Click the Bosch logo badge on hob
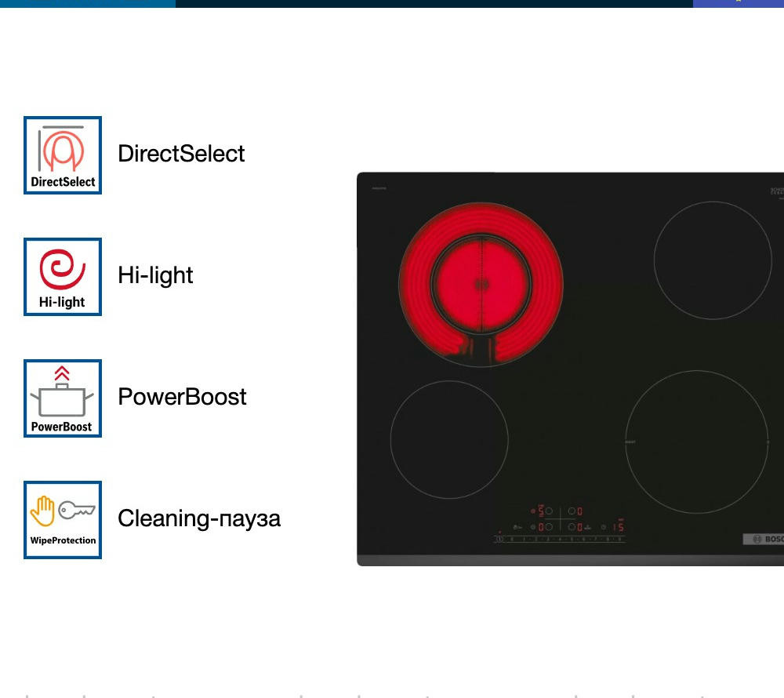The width and height of the screenshot is (784, 698). 764,539
